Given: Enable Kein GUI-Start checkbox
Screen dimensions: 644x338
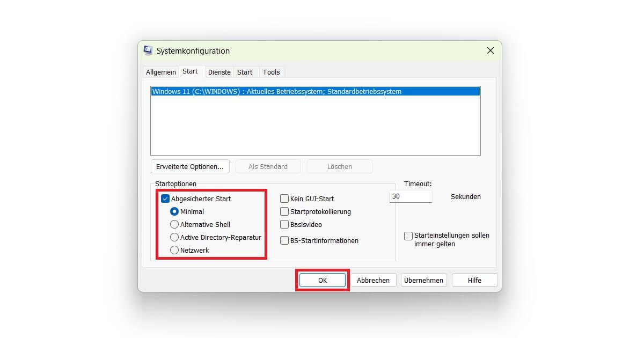Looking at the screenshot, I should (284, 199).
